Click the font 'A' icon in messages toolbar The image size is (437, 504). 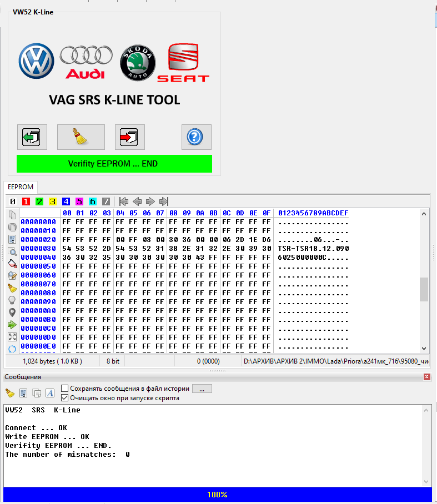[x=50, y=393]
